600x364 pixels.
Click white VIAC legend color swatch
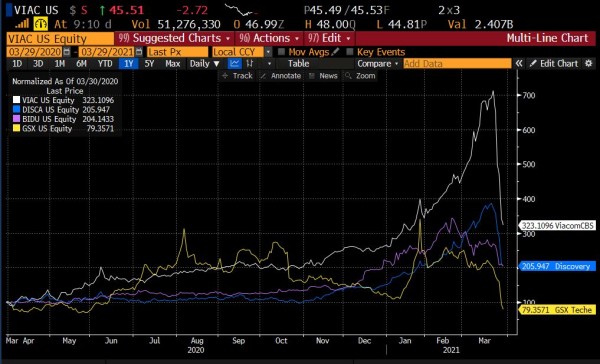(16, 100)
